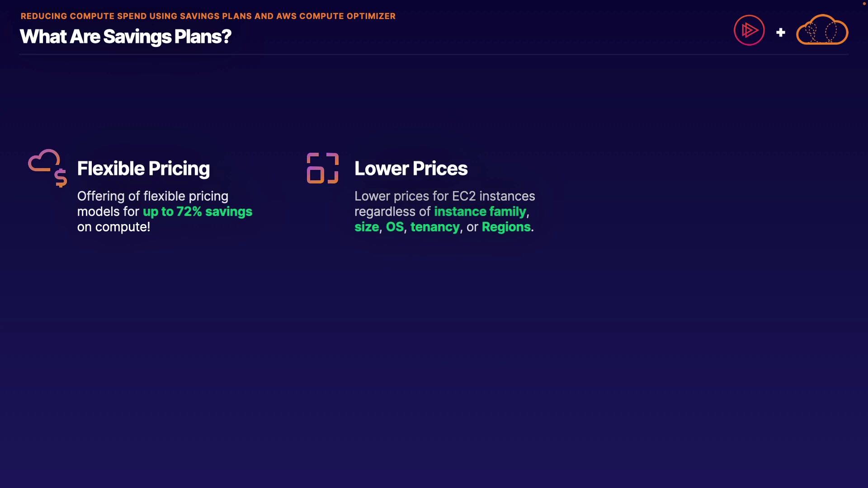Click the "regardless of" text
868x488 pixels.
[392, 211]
